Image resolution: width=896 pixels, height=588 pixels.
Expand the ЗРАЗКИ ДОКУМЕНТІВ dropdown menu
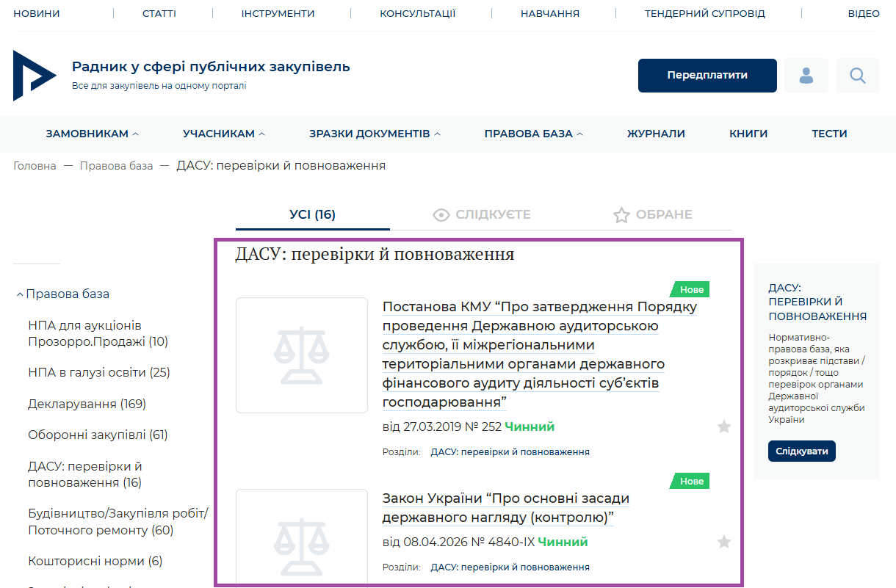375,134
